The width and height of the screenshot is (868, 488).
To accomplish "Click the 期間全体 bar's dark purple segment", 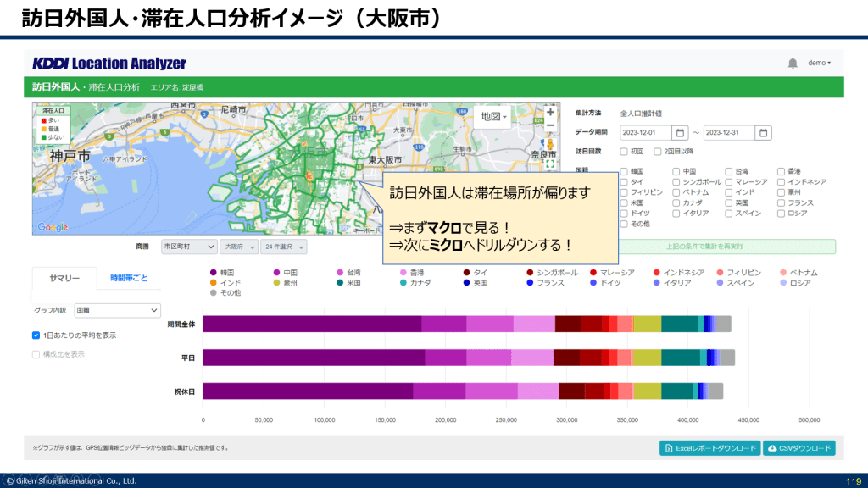I will [x=312, y=324].
